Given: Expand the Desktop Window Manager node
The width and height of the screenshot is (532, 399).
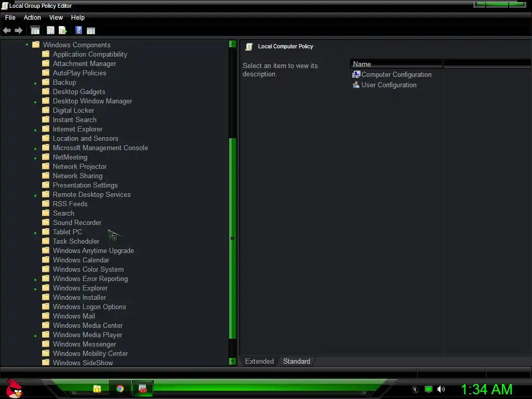Looking at the screenshot, I should pos(35,102).
